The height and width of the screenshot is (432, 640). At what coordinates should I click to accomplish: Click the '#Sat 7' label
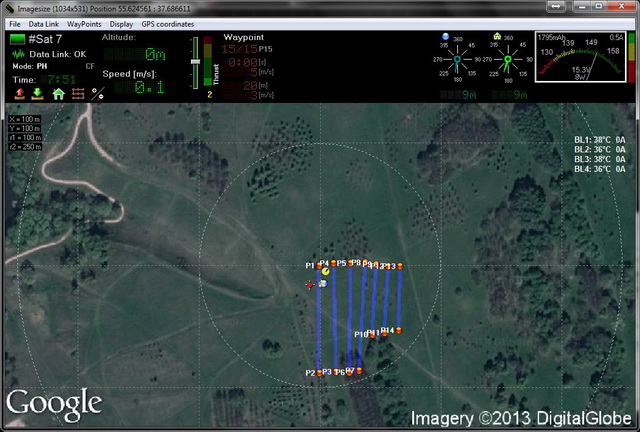coord(45,39)
